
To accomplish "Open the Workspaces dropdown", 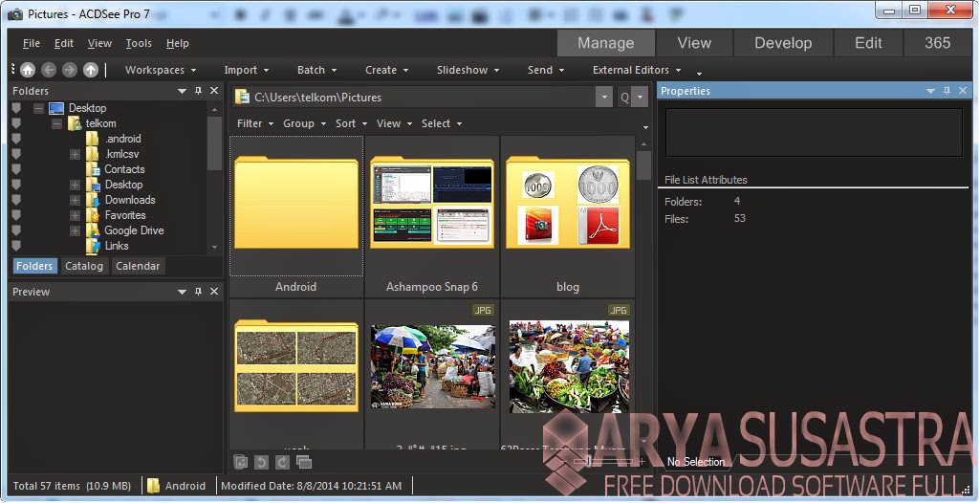I will (x=160, y=70).
